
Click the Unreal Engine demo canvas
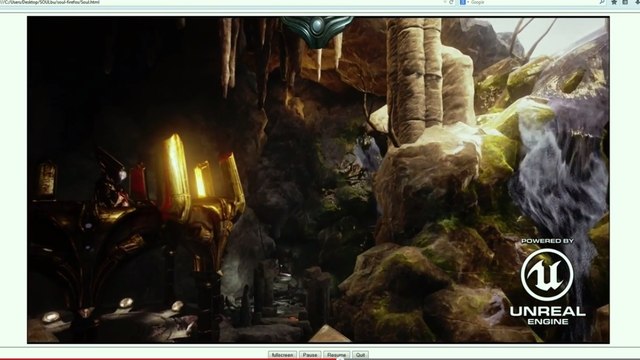pyautogui.click(x=318, y=180)
